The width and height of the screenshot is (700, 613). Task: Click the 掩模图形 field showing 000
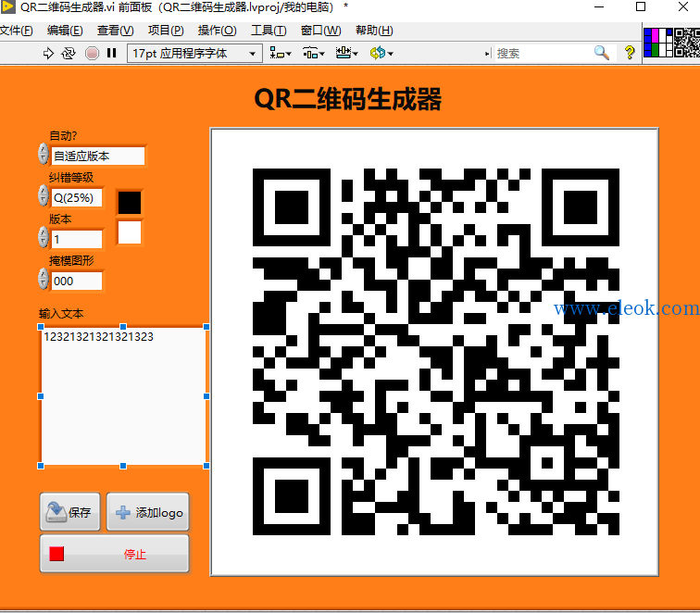click(x=77, y=281)
